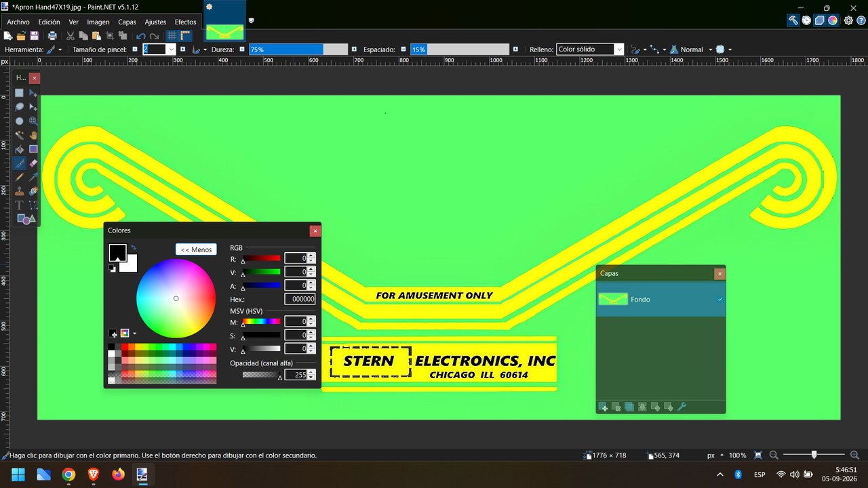Screen dimensions: 868x488
Task: Toggle visibility checkbox of Fondo layer
Action: (720, 299)
